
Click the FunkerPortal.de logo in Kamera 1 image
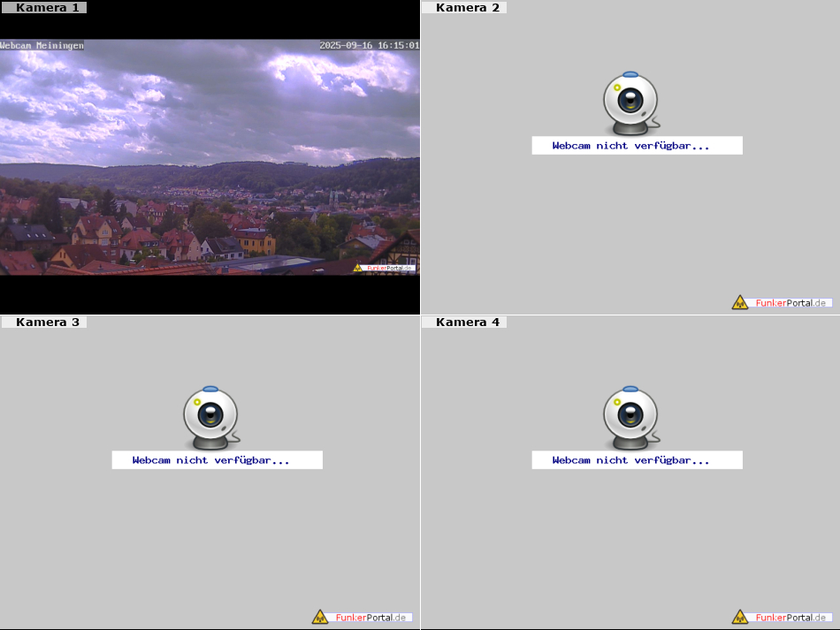[384, 268]
